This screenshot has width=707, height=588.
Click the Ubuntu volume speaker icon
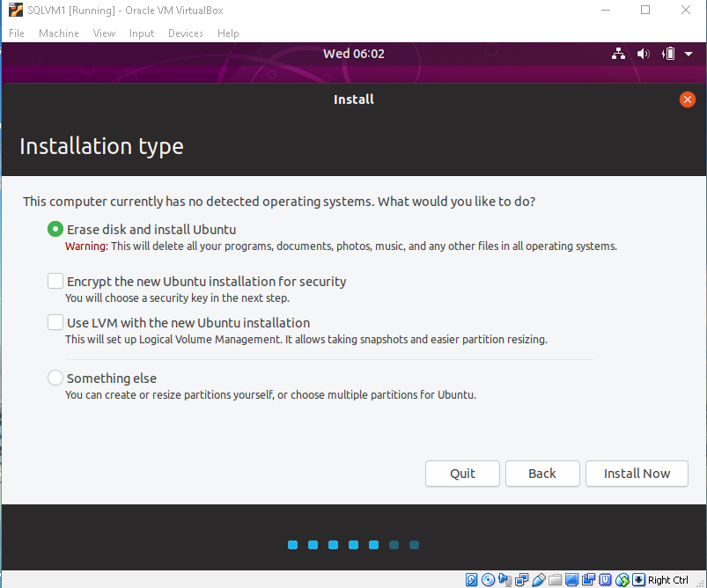click(x=643, y=54)
